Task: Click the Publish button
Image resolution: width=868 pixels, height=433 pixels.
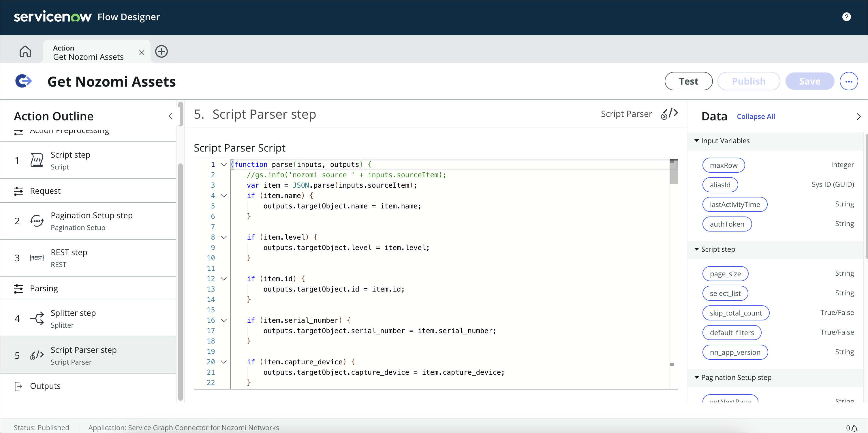Action: (x=748, y=81)
